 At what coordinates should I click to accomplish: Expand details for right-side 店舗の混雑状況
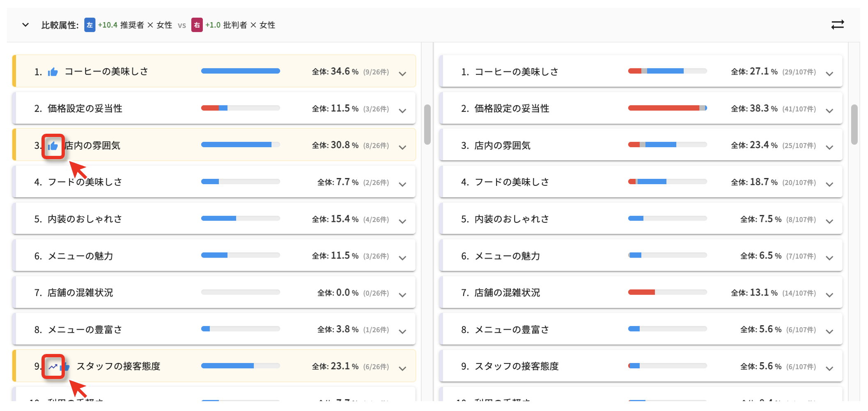[x=830, y=295]
